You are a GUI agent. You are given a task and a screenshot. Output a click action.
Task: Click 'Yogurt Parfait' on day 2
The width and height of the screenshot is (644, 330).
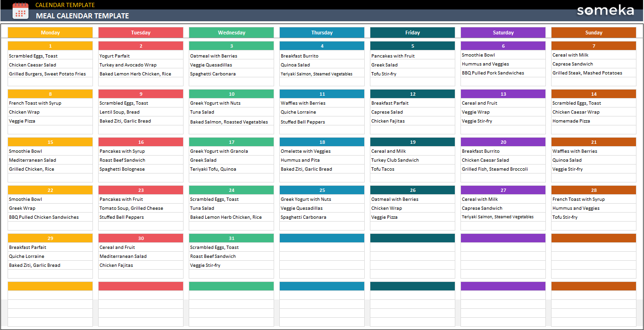click(x=115, y=56)
